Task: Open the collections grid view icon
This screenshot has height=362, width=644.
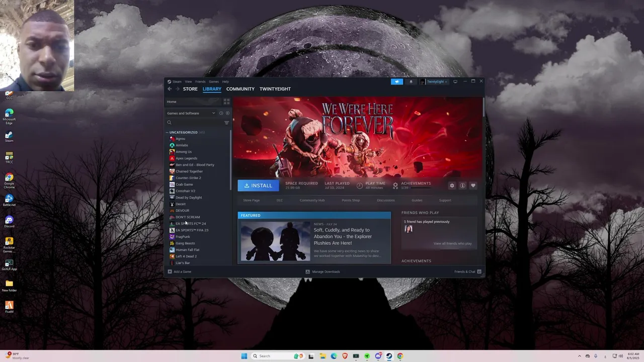Action: click(x=226, y=102)
